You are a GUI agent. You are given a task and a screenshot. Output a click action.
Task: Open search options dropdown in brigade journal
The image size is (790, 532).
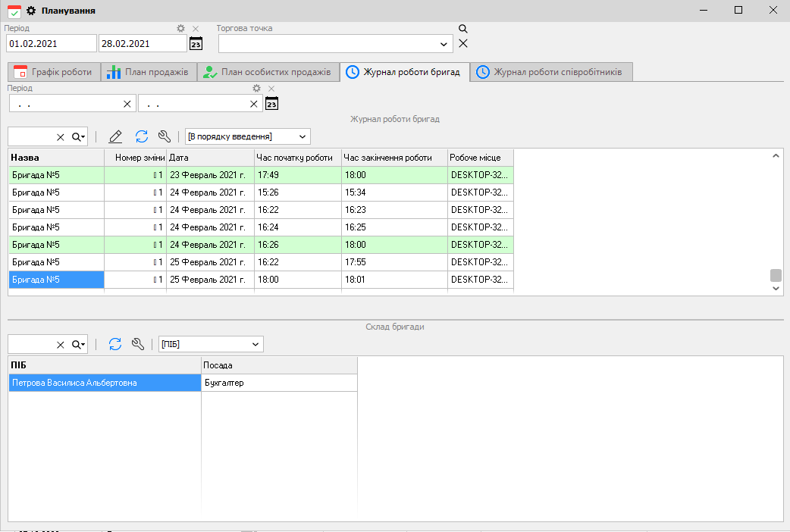(x=79, y=136)
